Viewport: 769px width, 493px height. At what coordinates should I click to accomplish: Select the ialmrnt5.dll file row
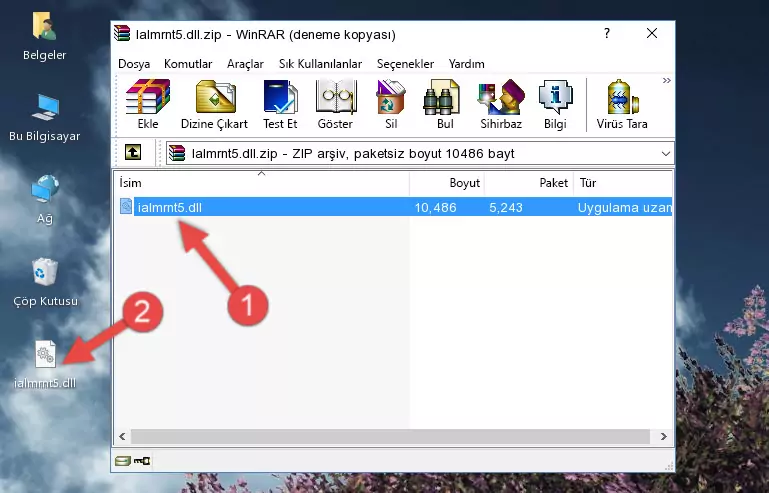coord(394,207)
